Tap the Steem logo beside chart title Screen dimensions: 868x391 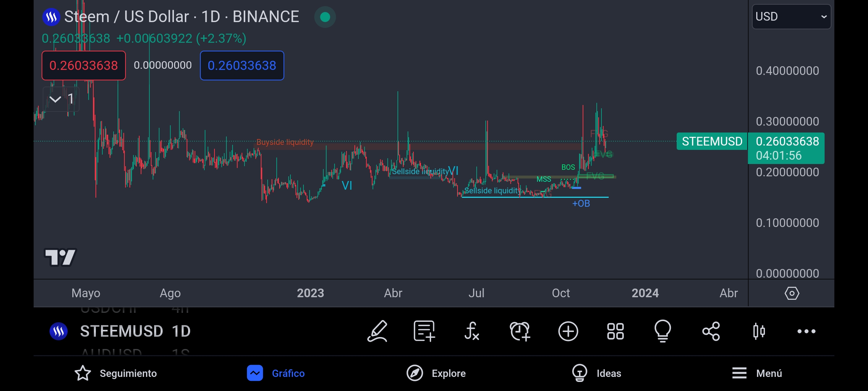[51, 17]
